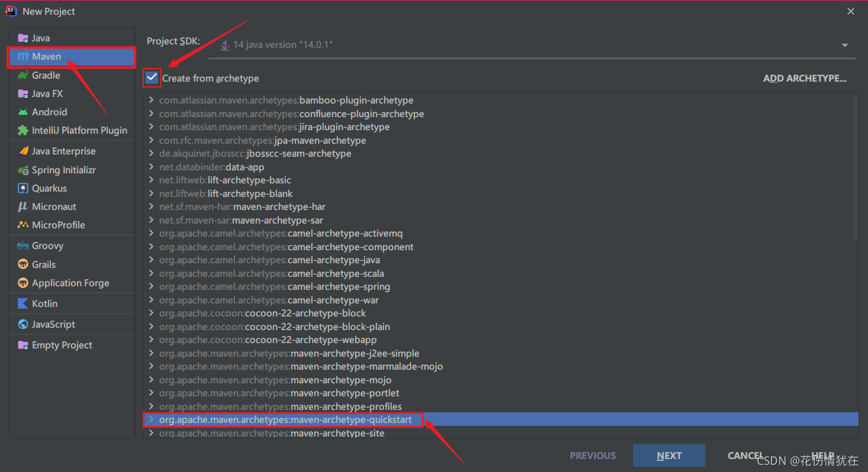Expand the camel-archetype-activemq node
This screenshot has width=868, height=472.
click(x=151, y=234)
